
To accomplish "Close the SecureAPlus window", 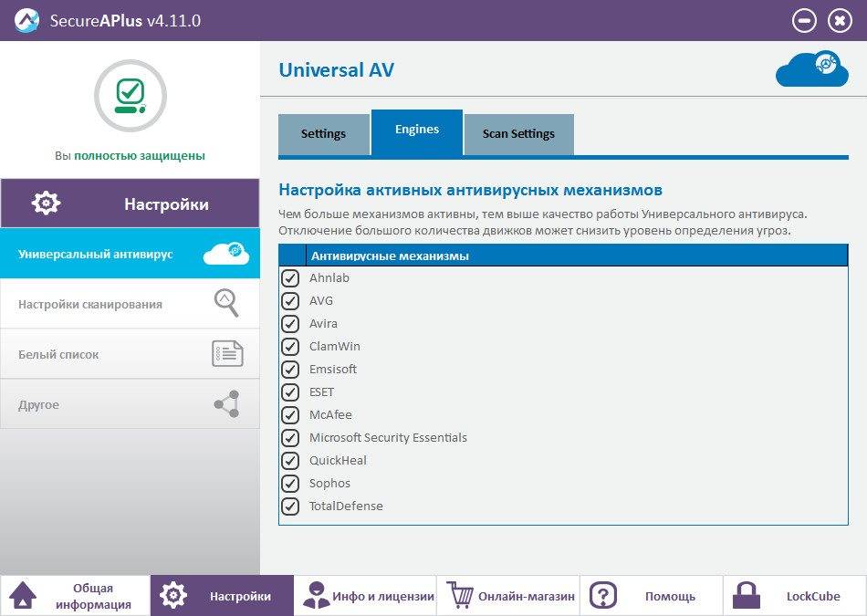I will coord(840,21).
